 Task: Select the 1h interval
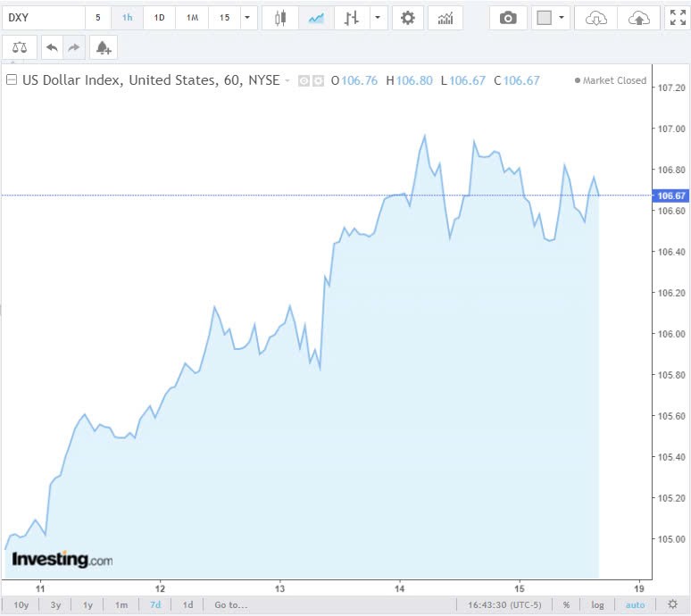(128, 18)
